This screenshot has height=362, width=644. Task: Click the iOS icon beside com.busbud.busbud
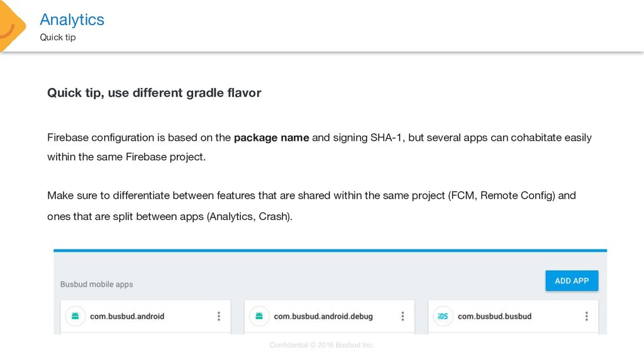click(x=443, y=316)
